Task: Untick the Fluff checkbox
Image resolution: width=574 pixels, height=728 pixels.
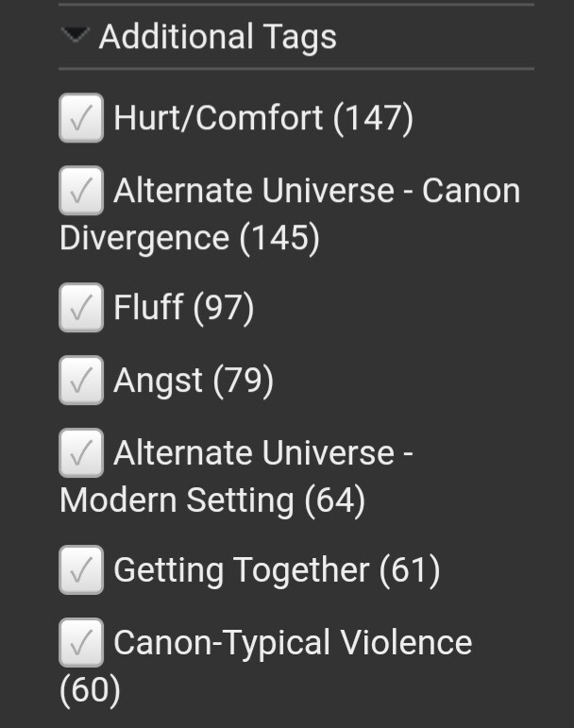Action: (81, 309)
